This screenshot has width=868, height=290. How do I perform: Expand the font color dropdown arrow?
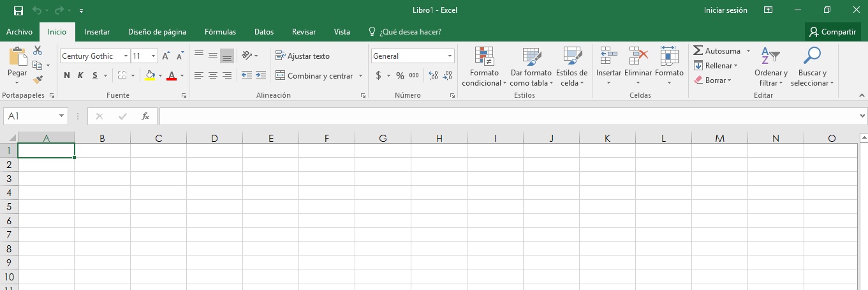click(x=182, y=75)
